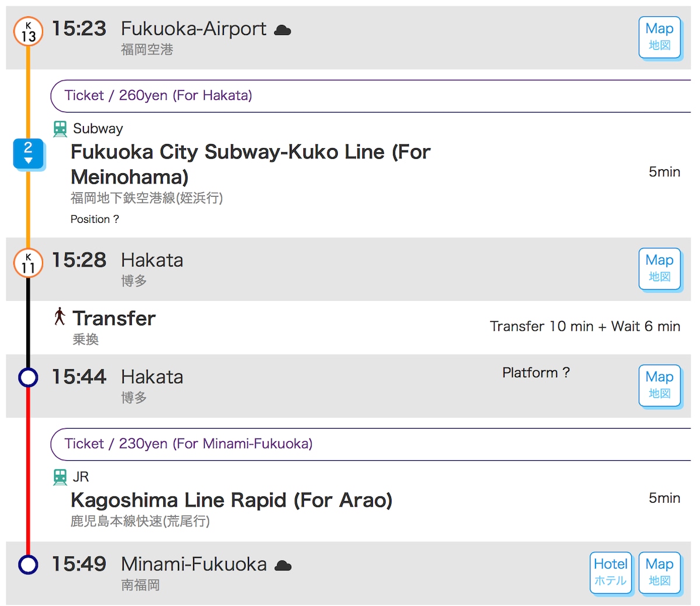Click the walking Transfer icon

click(60, 317)
